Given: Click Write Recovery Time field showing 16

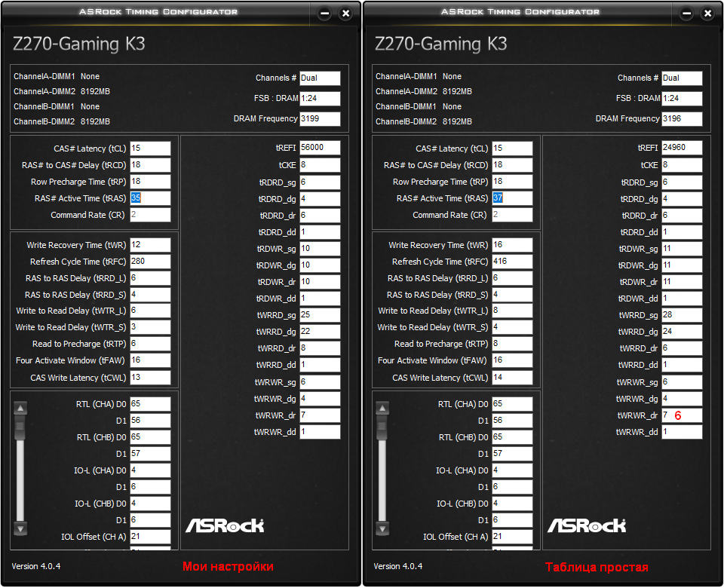Looking at the screenshot, I should [x=512, y=244].
